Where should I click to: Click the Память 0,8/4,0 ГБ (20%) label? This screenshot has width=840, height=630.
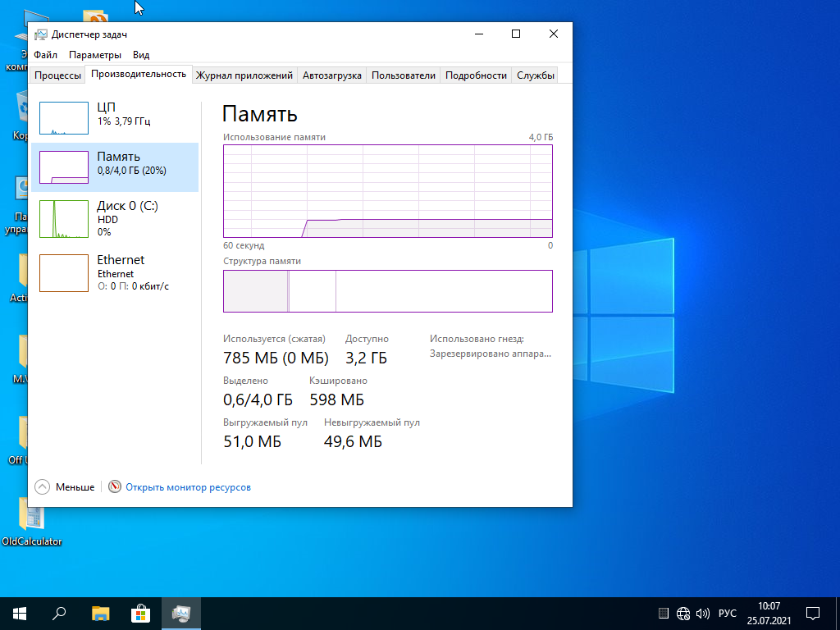[x=132, y=163]
